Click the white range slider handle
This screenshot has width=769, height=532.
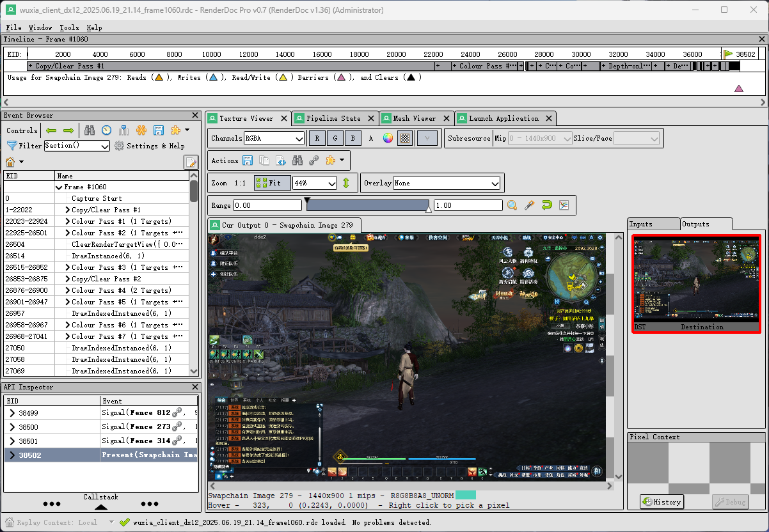tap(429, 209)
